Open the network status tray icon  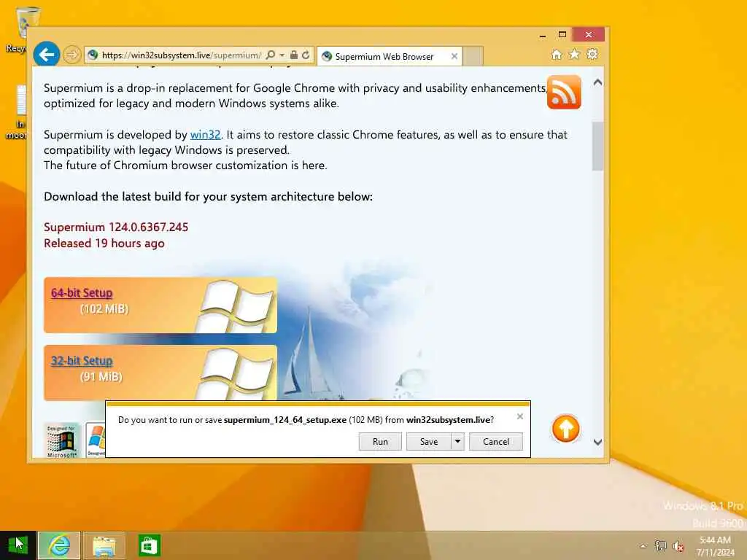click(660, 545)
